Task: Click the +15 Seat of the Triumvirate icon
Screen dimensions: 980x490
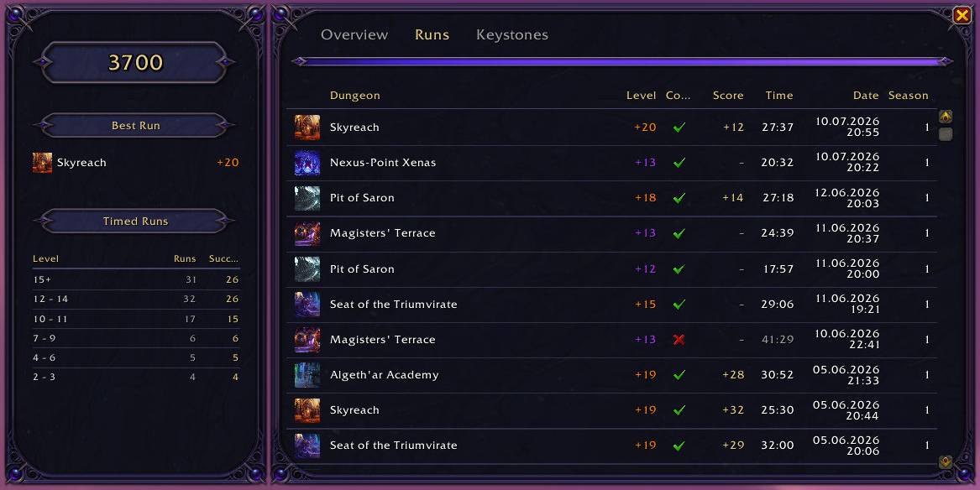Action: point(307,305)
